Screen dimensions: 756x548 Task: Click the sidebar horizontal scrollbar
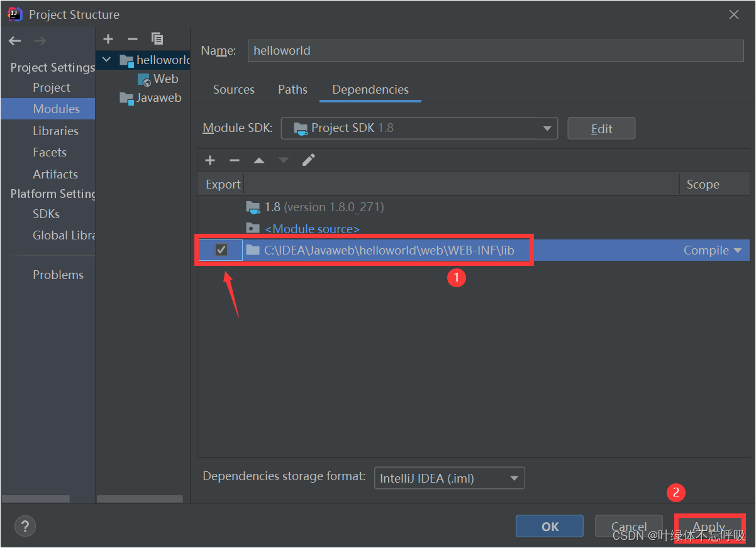[x=36, y=499]
